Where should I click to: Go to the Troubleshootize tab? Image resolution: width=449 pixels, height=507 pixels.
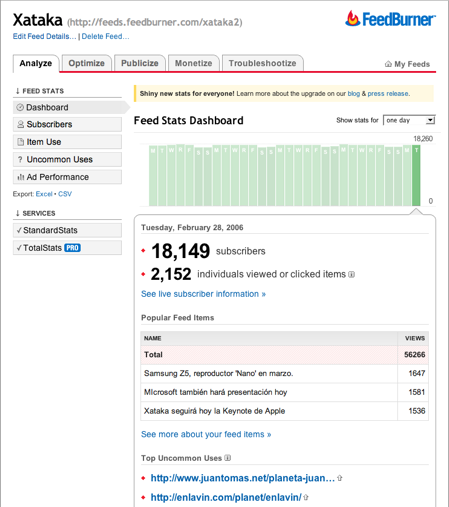[x=263, y=63]
